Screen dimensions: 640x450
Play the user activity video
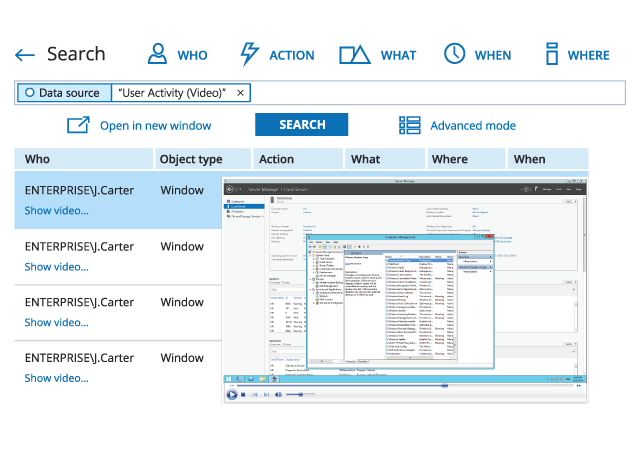(231, 395)
